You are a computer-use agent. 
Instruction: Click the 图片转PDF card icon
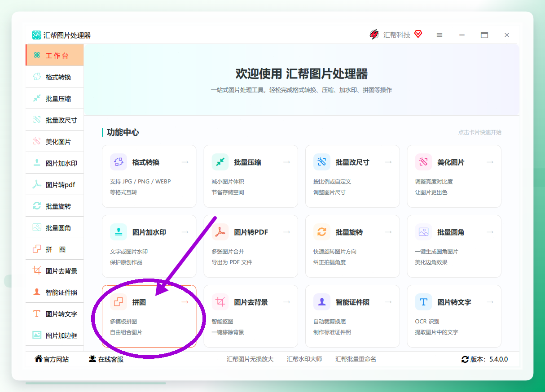tap(220, 232)
